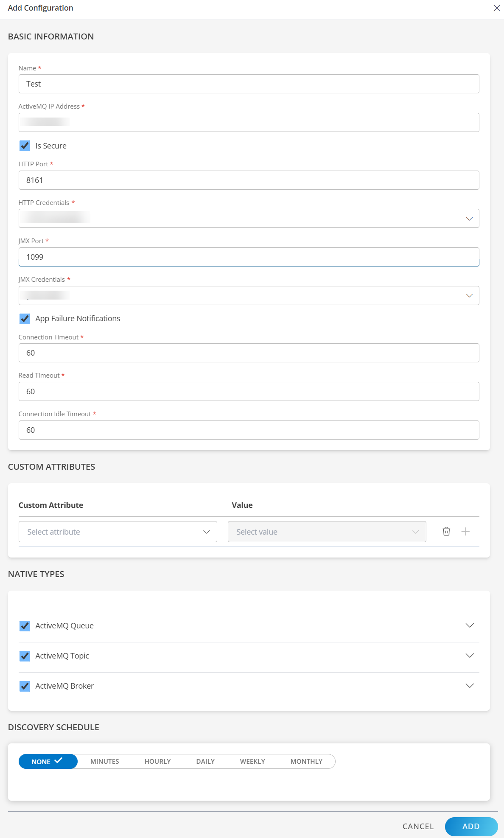Screen dimensions: 504x838
Task: Focus the Connection Timeout field
Action: 249,353
